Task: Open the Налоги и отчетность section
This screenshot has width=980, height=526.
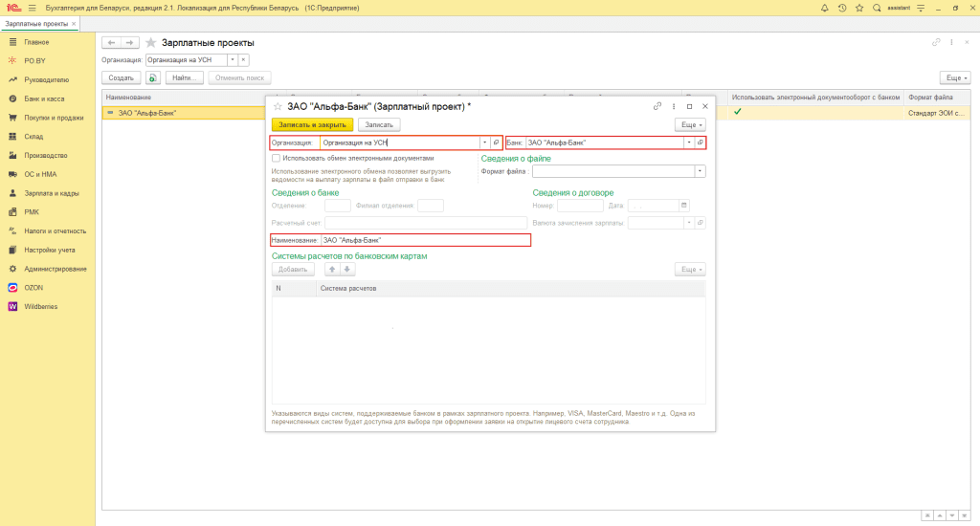Action: pos(55,231)
